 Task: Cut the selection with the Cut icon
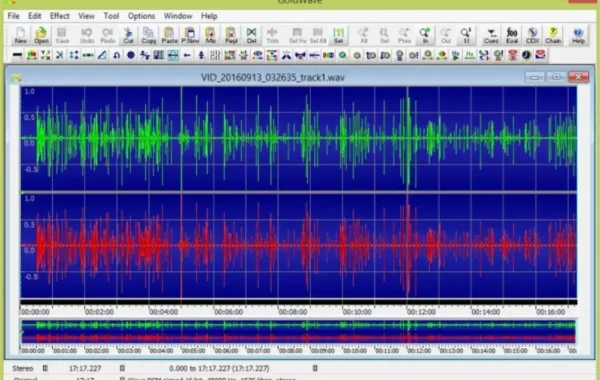[128, 36]
